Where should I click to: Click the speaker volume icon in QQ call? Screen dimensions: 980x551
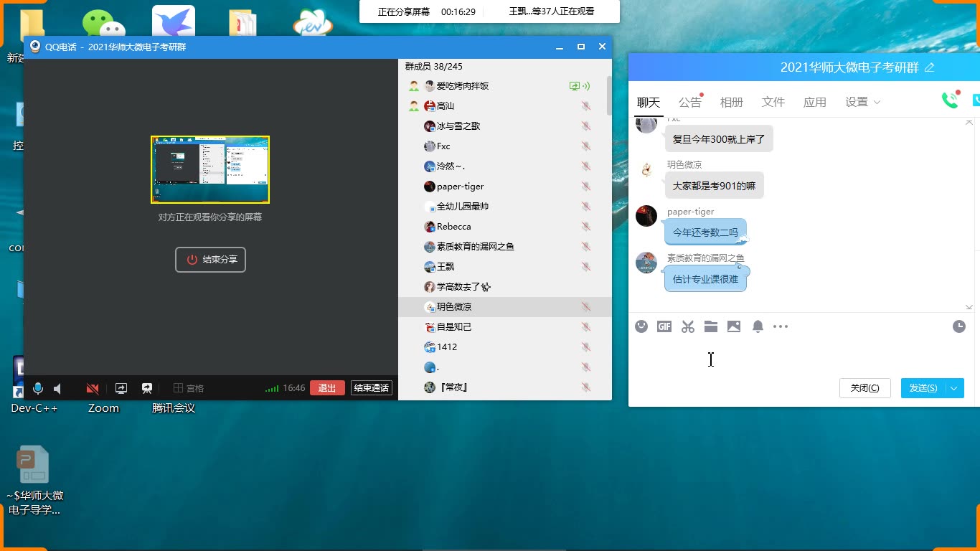pos(57,388)
